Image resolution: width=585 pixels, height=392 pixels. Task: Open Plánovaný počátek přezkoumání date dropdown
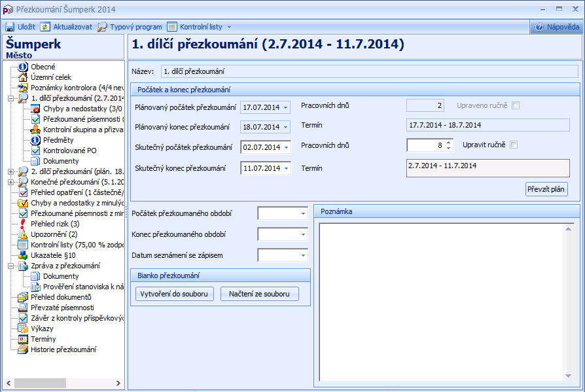(286, 107)
